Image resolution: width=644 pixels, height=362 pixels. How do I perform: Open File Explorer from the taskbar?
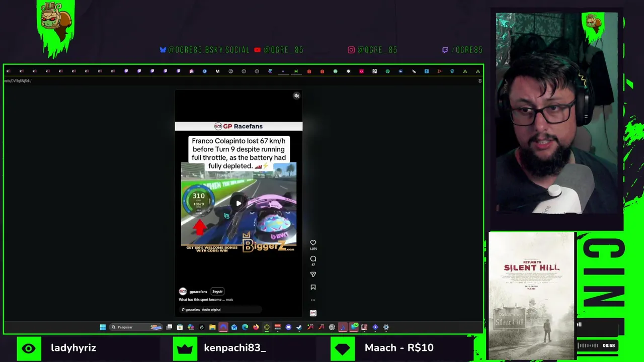pos(212,327)
